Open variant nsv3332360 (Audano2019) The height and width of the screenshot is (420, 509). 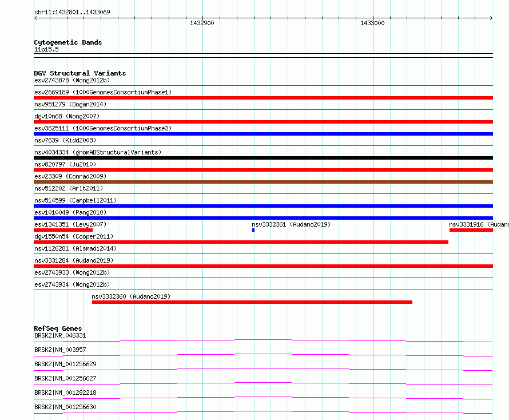pyautogui.click(x=131, y=296)
